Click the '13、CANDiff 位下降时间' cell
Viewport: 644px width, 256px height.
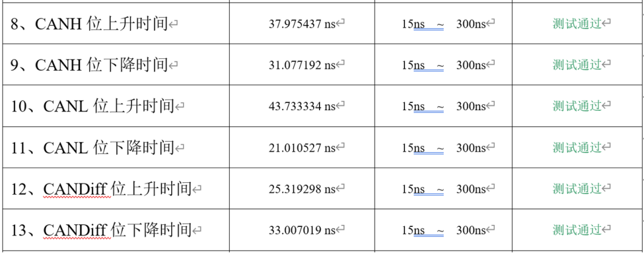coord(102,230)
